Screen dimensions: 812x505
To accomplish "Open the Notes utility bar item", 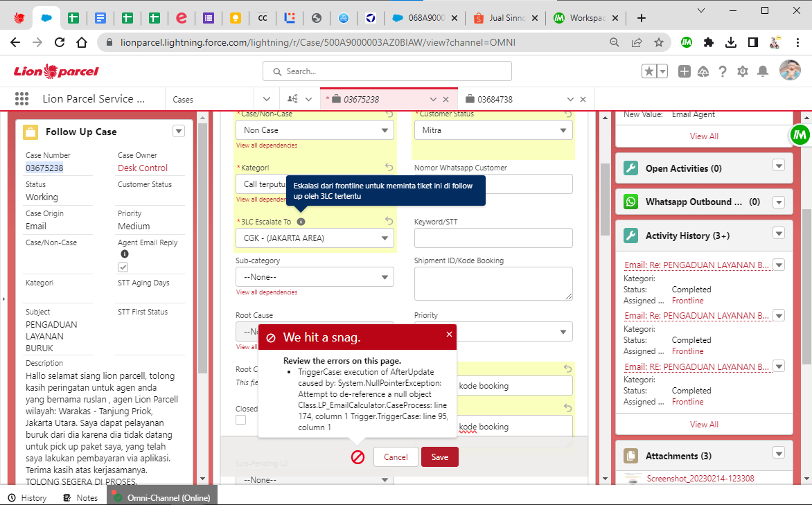I will [80, 498].
